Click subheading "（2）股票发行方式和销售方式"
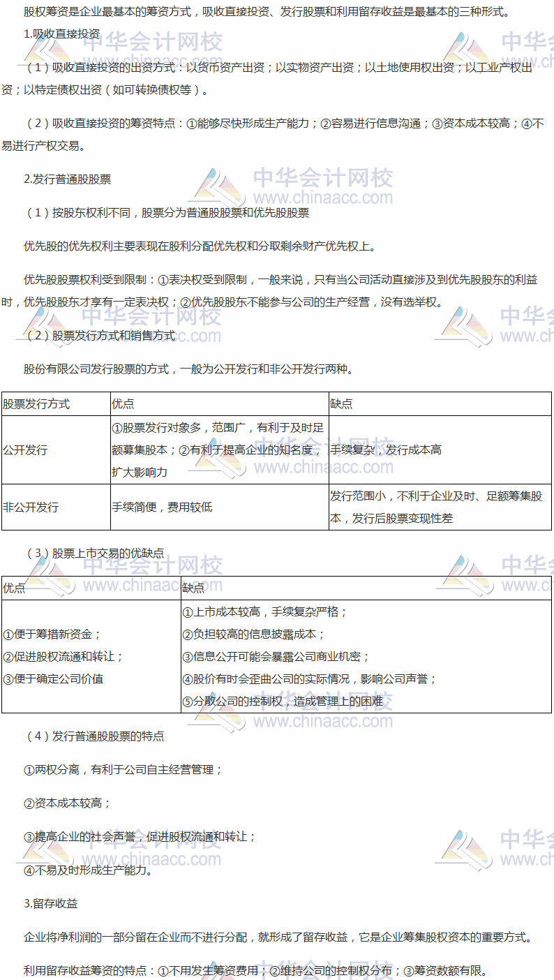 (100, 336)
